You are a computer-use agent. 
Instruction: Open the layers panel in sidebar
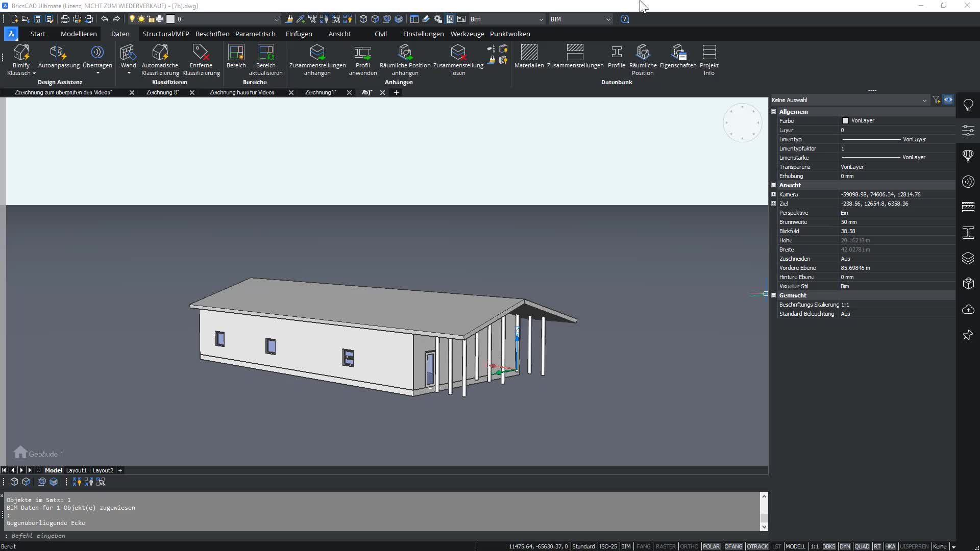click(x=968, y=258)
